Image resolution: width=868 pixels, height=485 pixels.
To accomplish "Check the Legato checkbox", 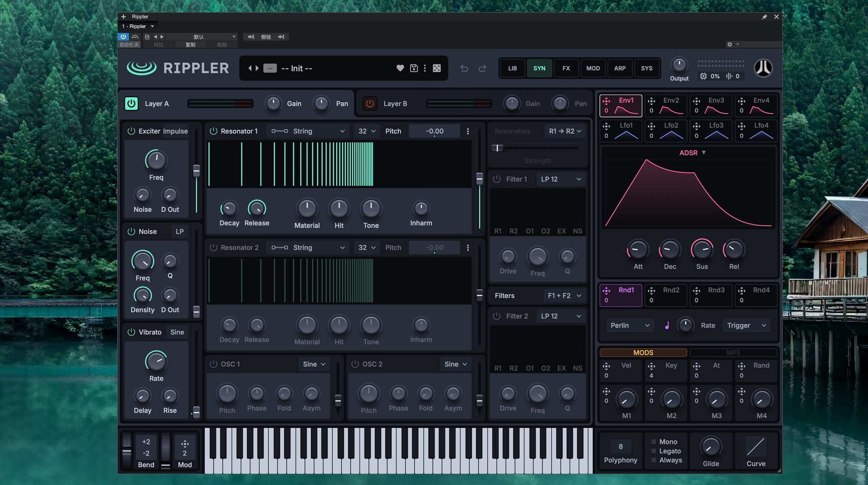I will [654, 451].
